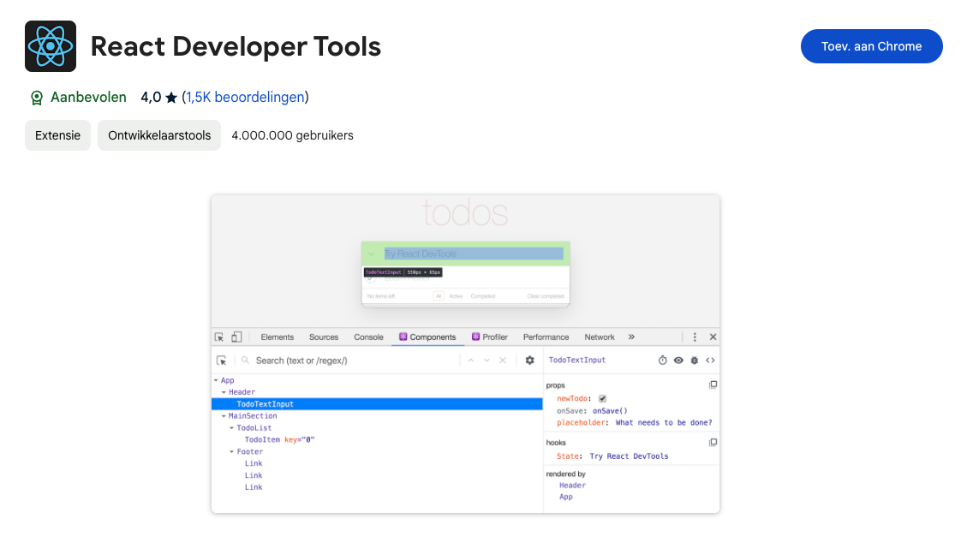This screenshot has height=560, width=973.
Task: Click the suspend stopwatch icon for TodoTextInput
Action: point(662,360)
